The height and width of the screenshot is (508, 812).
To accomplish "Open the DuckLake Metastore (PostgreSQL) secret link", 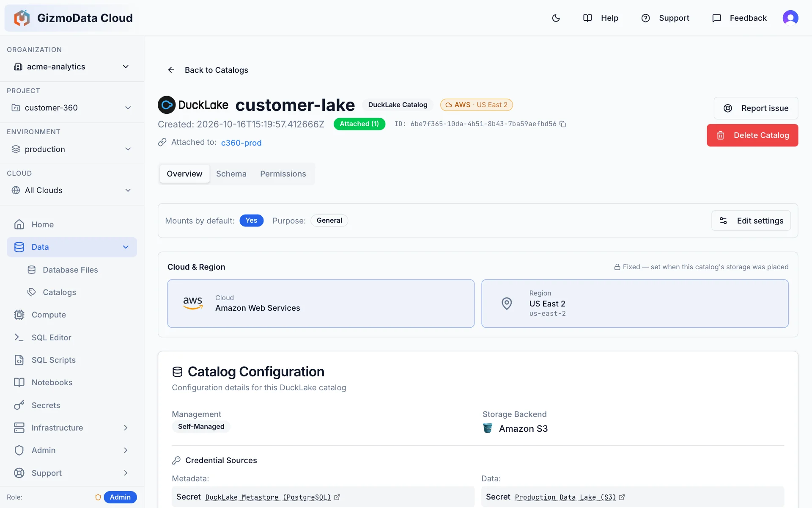I will tap(268, 497).
